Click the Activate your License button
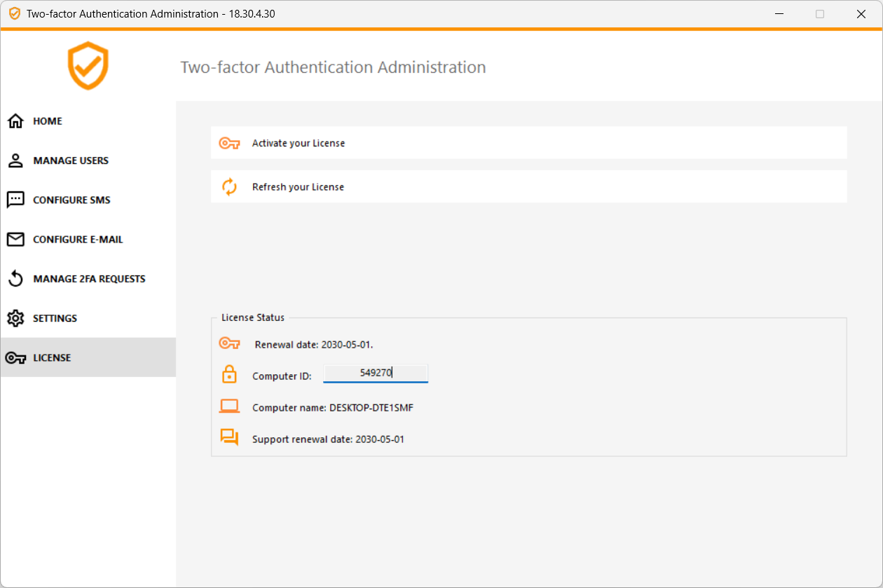 pos(529,143)
